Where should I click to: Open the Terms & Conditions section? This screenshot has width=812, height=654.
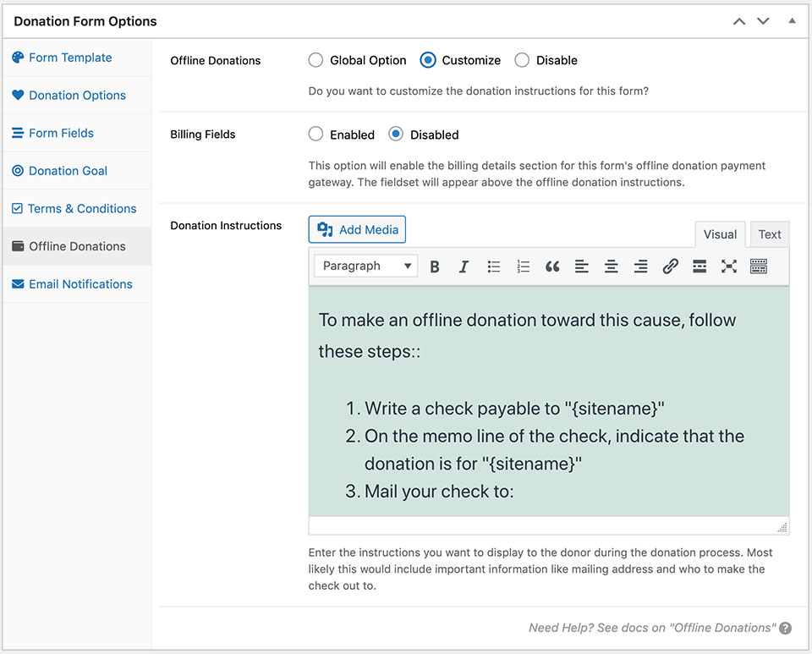[x=77, y=209]
